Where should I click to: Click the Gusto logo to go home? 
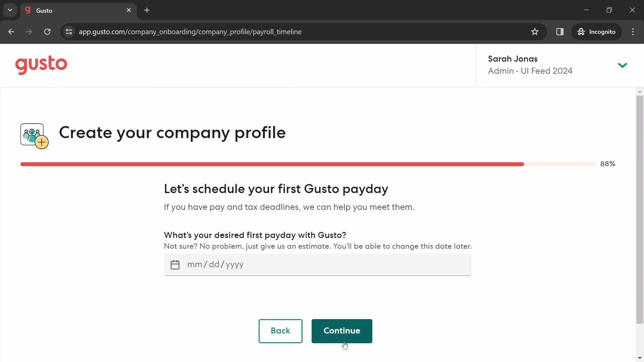pos(41,65)
